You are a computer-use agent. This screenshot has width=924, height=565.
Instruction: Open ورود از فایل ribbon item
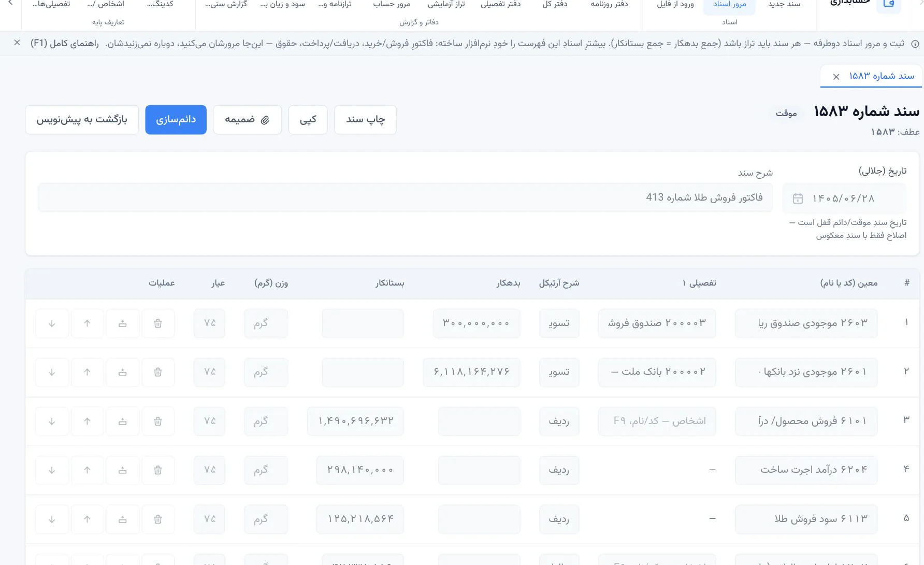[675, 5]
